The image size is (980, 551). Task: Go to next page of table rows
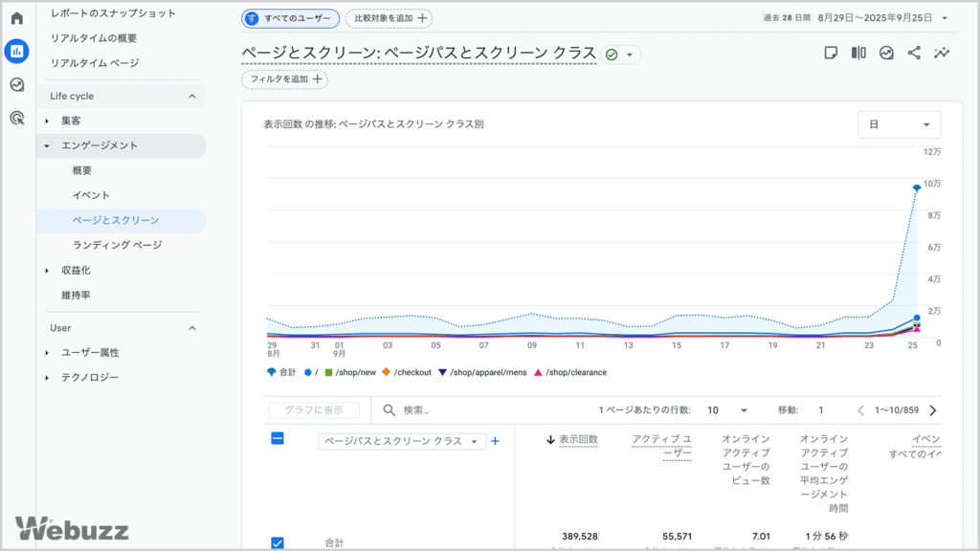tap(933, 410)
